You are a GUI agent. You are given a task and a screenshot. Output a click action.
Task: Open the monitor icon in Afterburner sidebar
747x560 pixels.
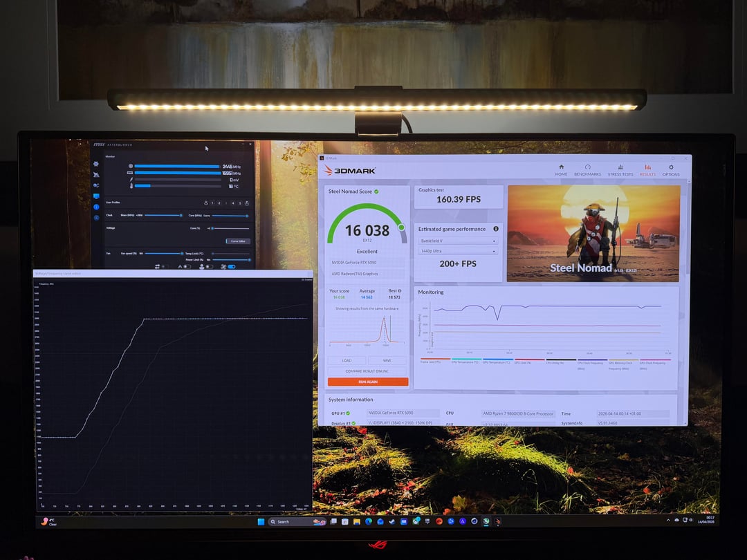click(96, 196)
